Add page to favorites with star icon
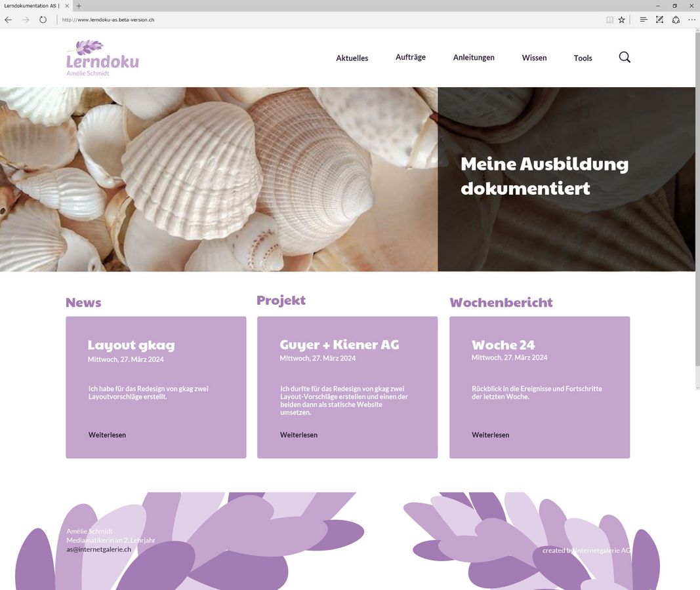The image size is (700, 590). pos(621,20)
